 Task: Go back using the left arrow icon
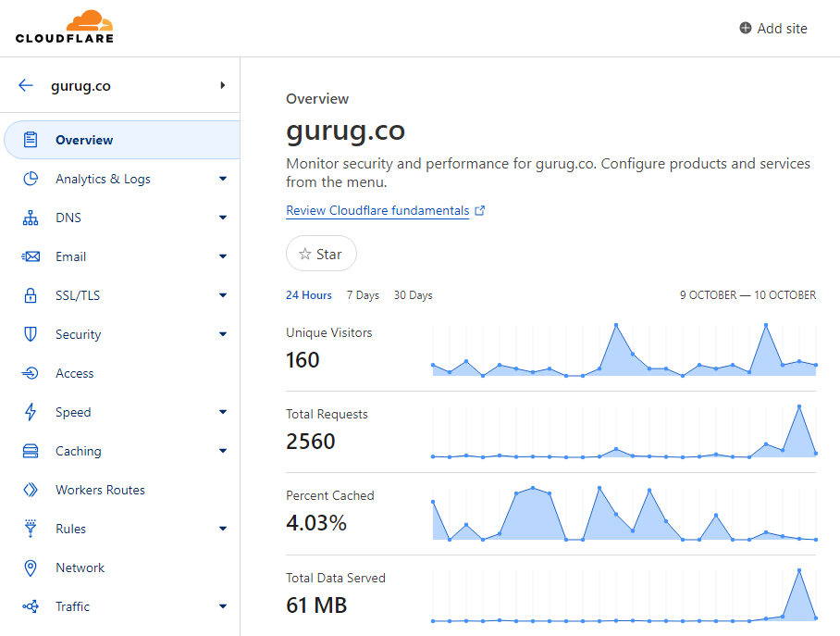(x=26, y=85)
